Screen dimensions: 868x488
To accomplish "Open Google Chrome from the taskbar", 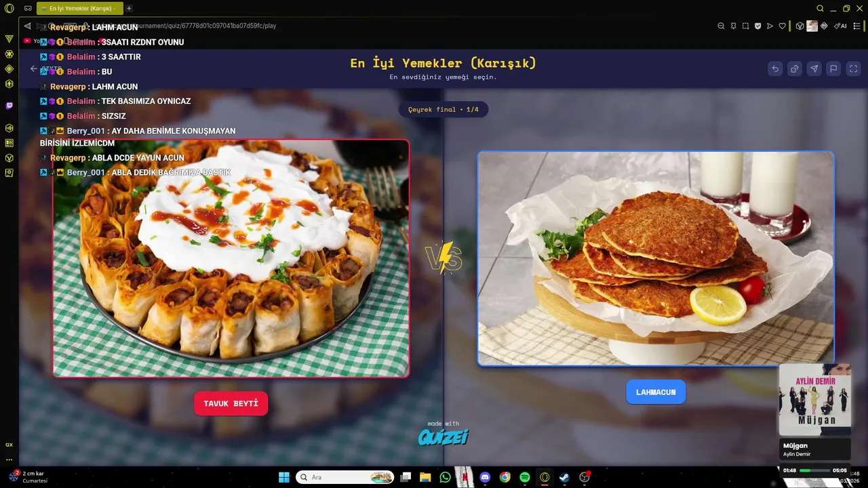I will click(505, 477).
